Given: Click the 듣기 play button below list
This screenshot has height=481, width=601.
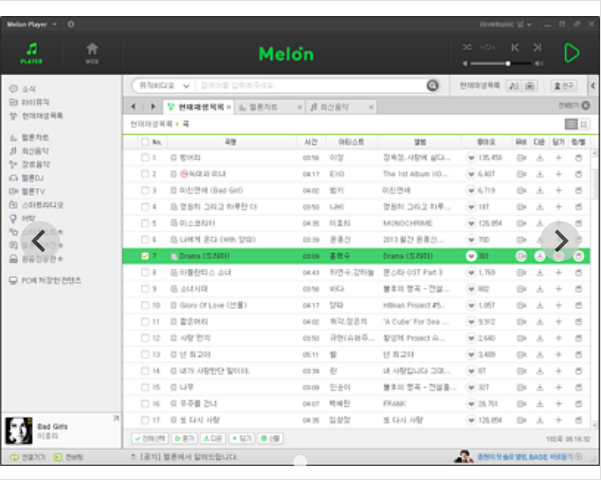Looking at the screenshot, I should [184, 438].
